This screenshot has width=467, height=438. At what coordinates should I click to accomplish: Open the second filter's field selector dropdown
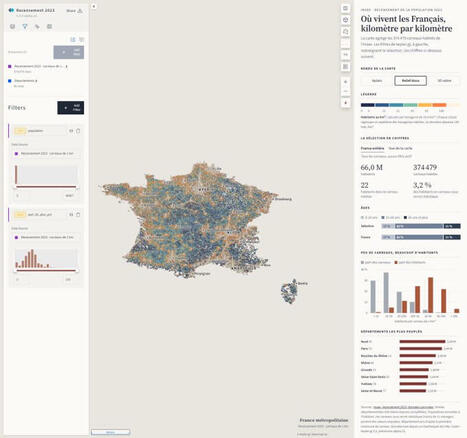click(39, 214)
